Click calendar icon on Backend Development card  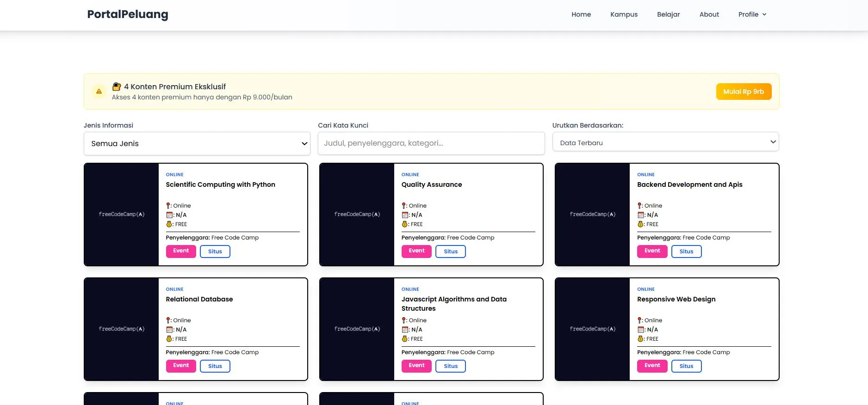pyautogui.click(x=641, y=215)
